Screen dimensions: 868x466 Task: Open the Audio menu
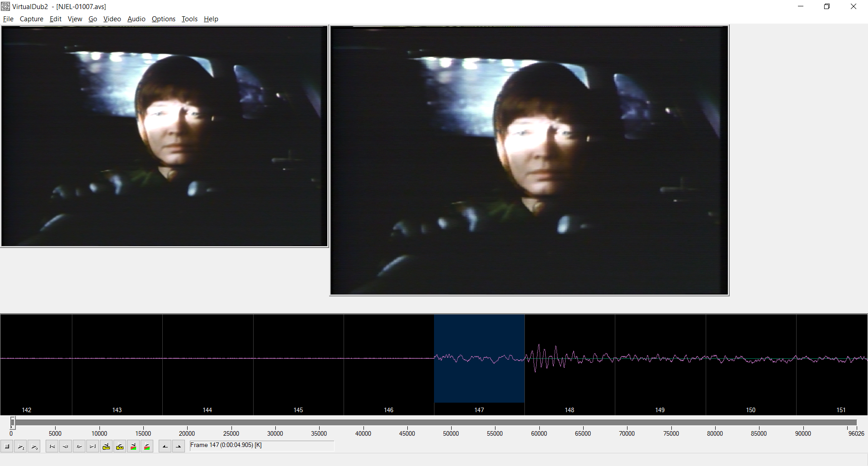(136, 19)
